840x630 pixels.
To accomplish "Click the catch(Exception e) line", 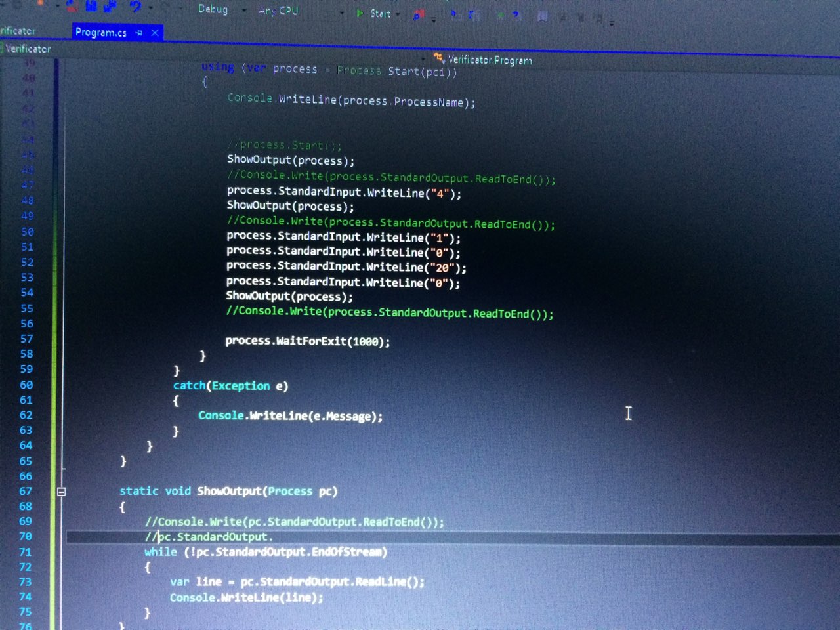I will 230,386.
